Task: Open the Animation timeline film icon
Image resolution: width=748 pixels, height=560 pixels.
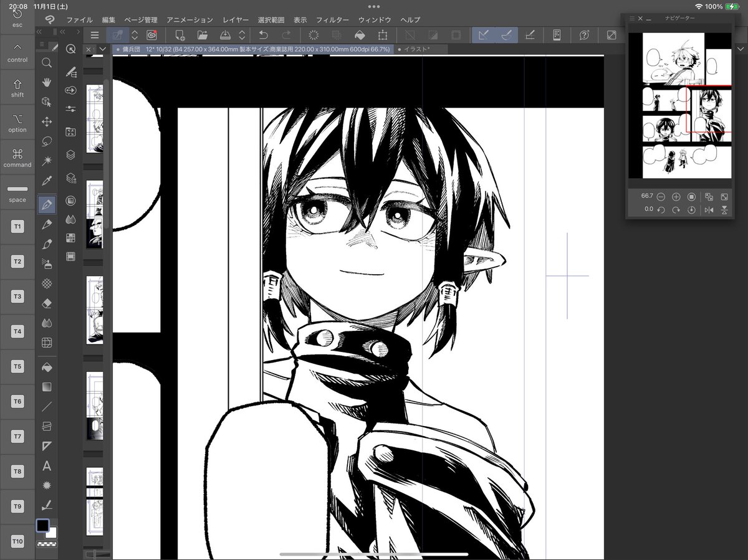Action: (70, 256)
